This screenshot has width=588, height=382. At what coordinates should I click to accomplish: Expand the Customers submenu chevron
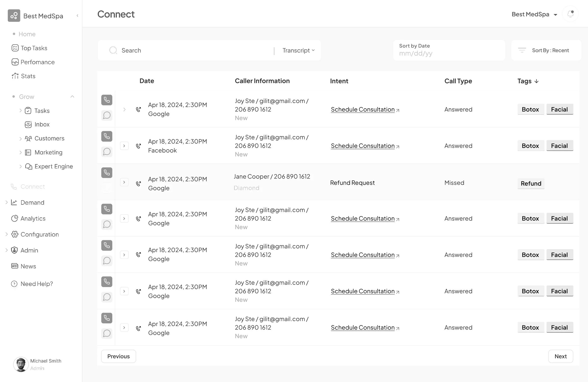21,139
